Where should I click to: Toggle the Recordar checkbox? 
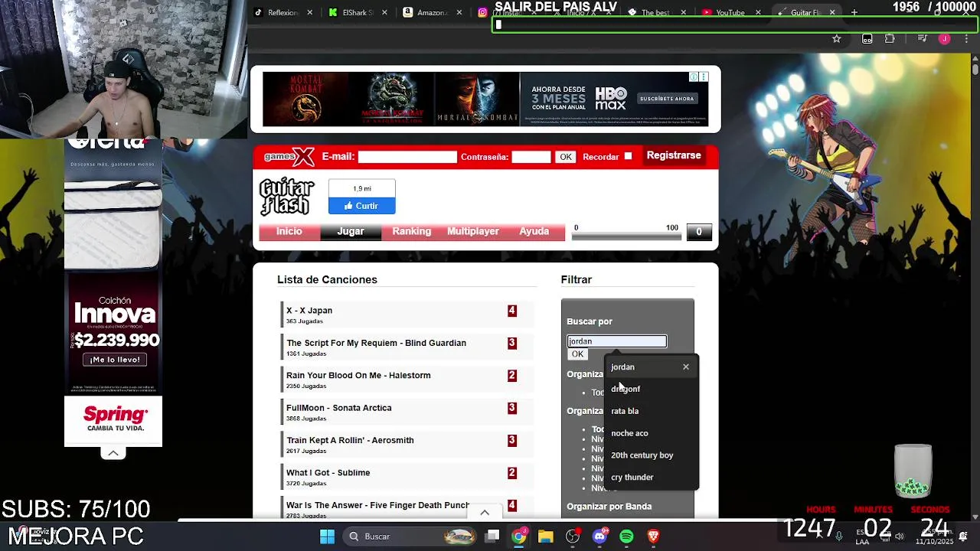click(x=628, y=156)
